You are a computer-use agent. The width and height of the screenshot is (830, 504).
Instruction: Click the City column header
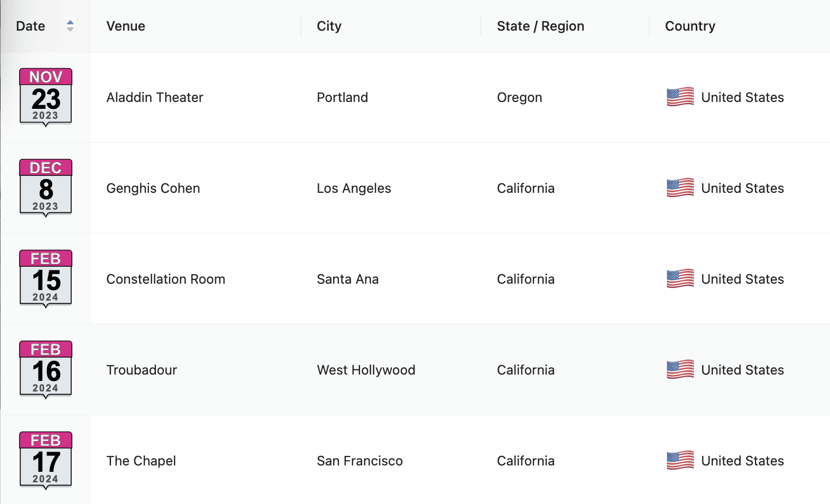pos(329,26)
